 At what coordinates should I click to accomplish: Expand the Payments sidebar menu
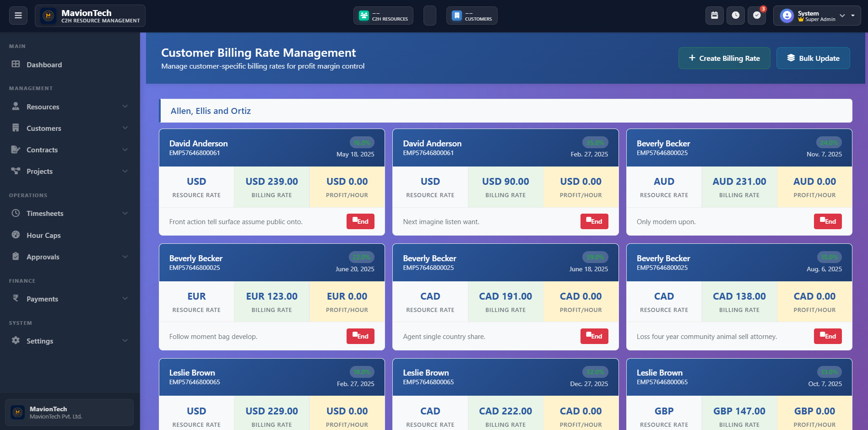(x=70, y=299)
